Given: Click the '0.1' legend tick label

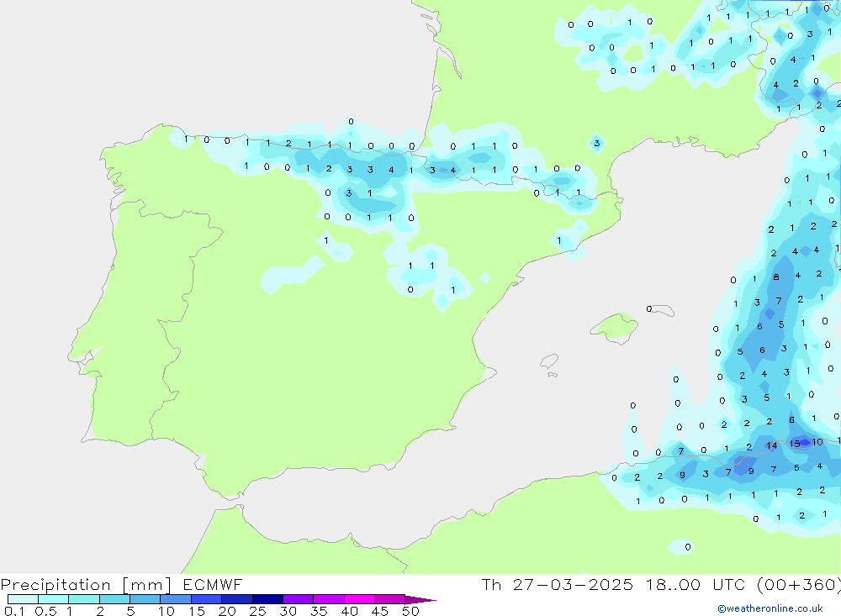Looking at the screenshot, I should 14,611.
